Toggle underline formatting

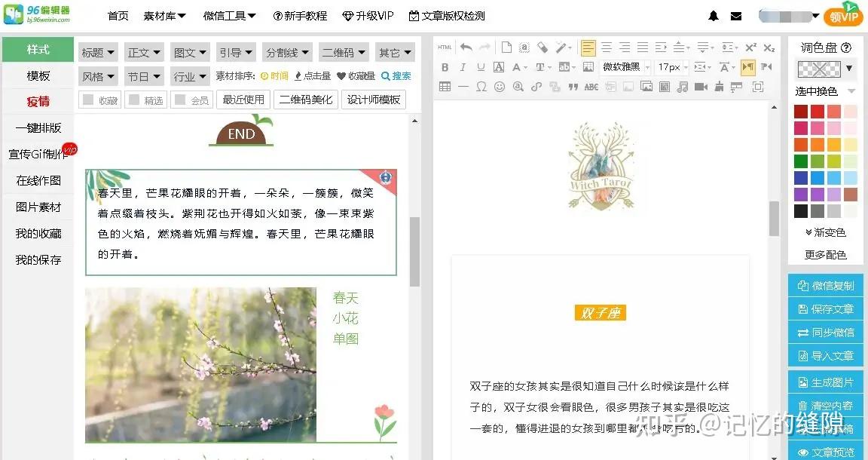tap(481, 67)
